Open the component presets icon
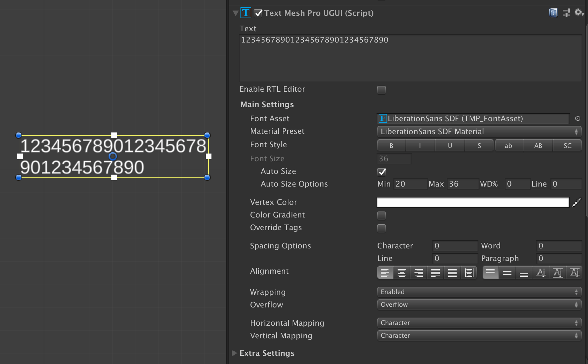This screenshot has width=588, height=364. click(x=566, y=13)
